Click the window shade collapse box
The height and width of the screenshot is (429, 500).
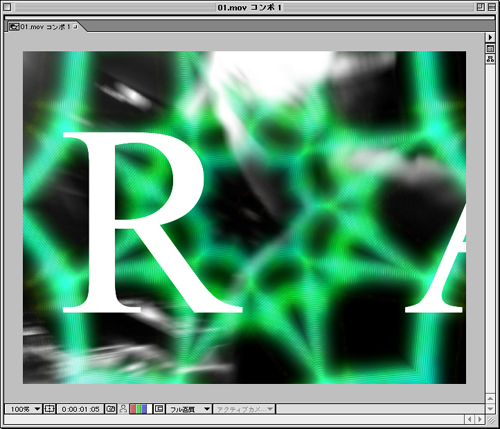click(492, 7)
